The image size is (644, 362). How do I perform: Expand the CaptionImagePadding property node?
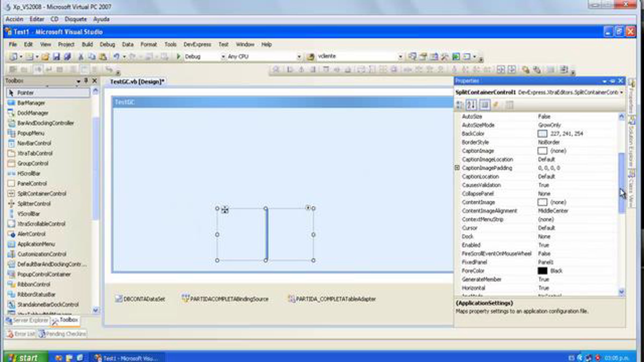click(x=457, y=168)
